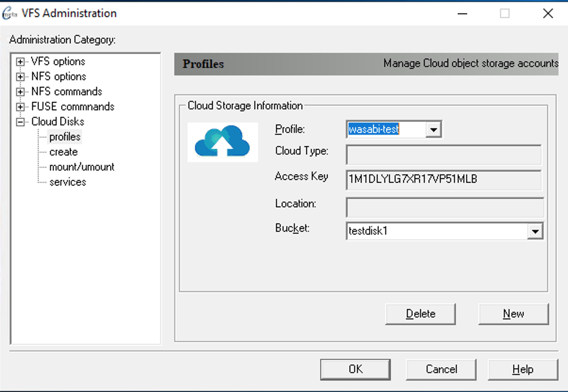Click the cloud upload logo image
Screen dimensions: 568x392
click(222, 142)
